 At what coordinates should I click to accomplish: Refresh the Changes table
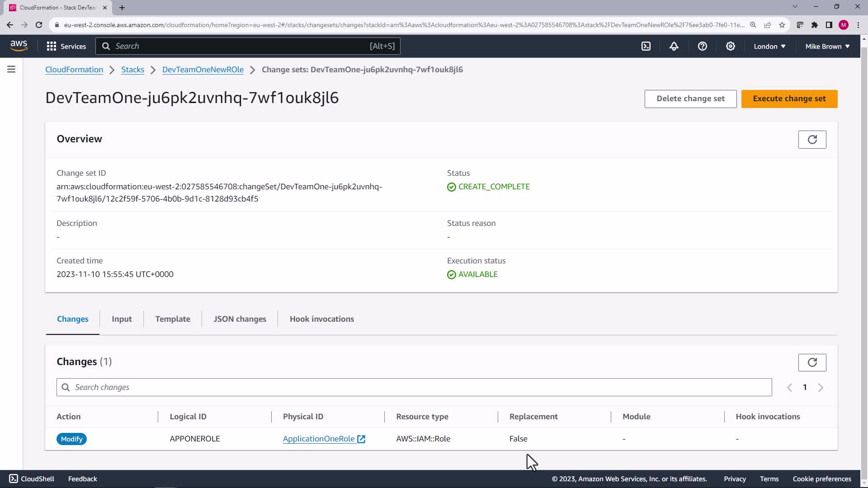(812, 362)
